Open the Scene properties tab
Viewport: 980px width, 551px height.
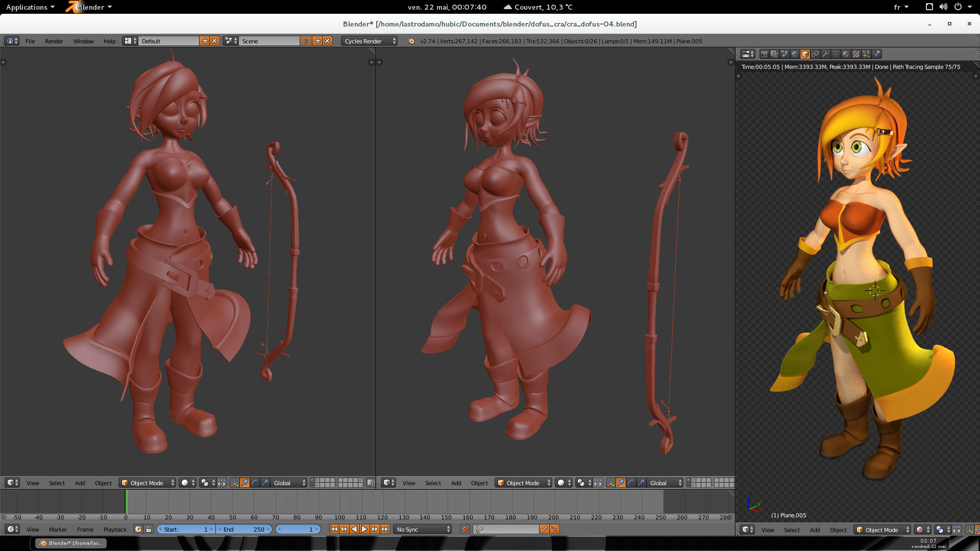(x=785, y=54)
